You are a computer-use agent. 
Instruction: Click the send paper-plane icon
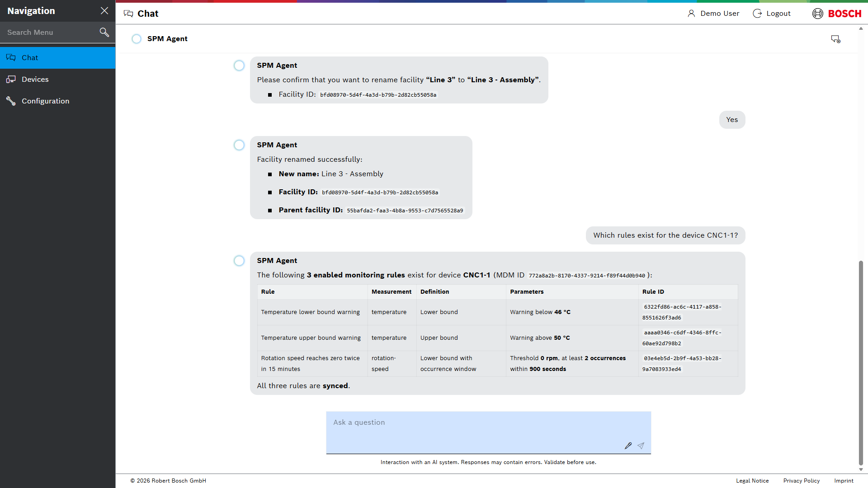point(641,446)
